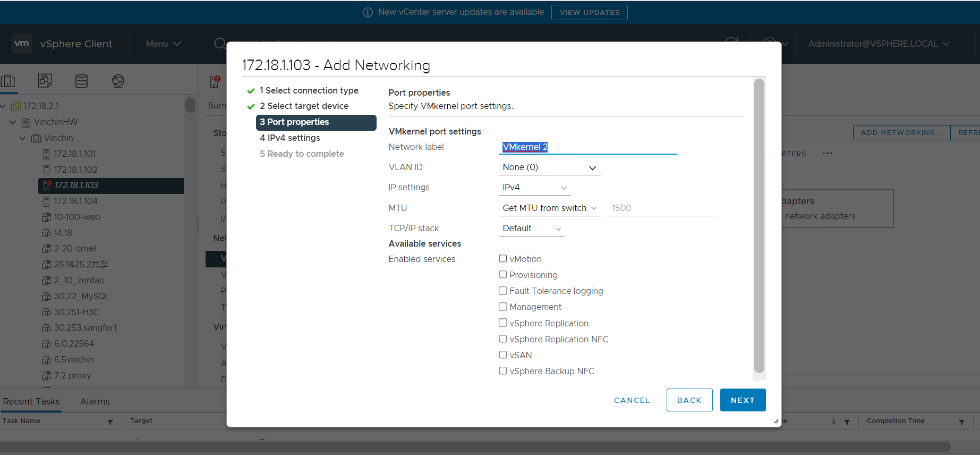Select 2_10_zentao in the tree
This screenshot has width=980, height=455.
point(79,281)
